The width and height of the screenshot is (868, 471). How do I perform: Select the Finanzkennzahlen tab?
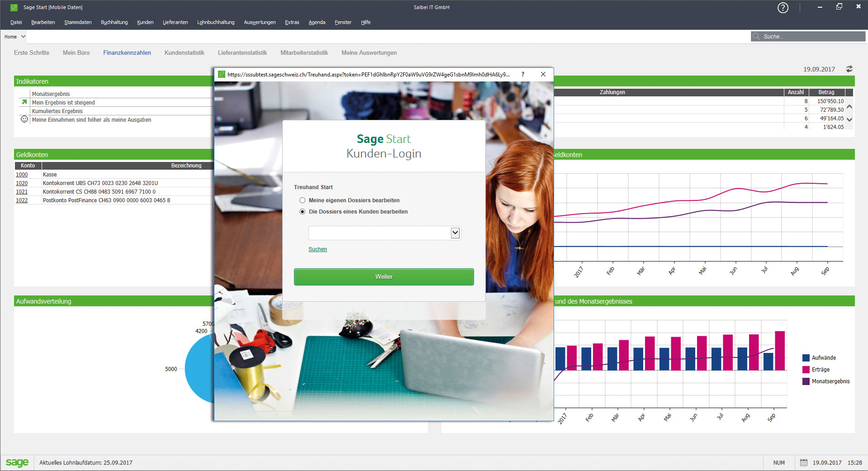pos(127,52)
